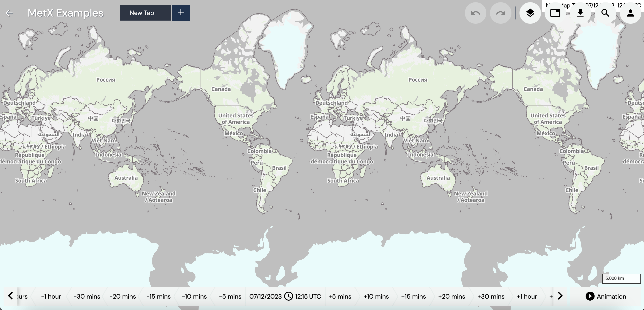644x310 pixels.
Task: Select the +10 mins time step
Action: (376, 296)
